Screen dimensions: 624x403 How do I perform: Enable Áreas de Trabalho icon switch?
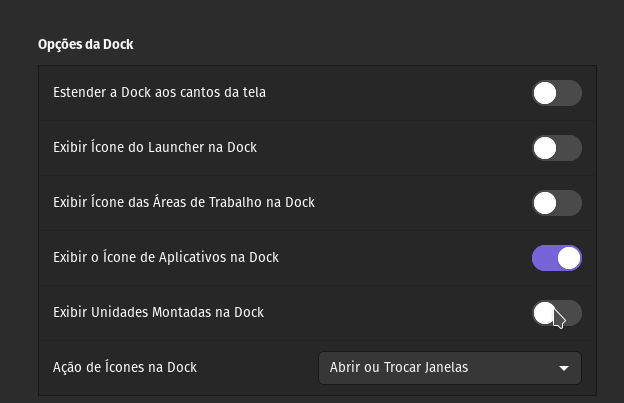coord(557,203)
